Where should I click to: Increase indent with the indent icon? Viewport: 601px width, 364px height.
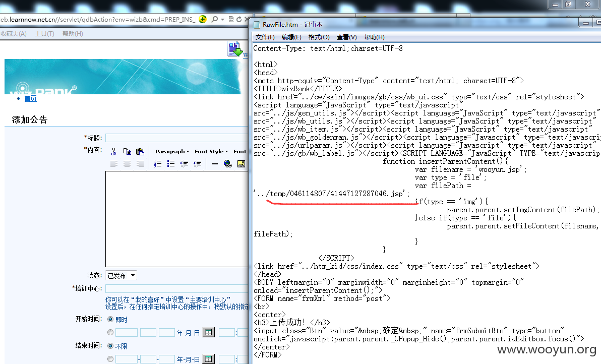coord(197,164)
